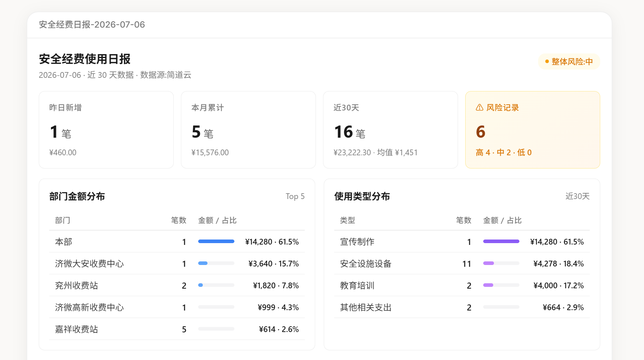The width and height of the screenshot is (644, 360).
Task: Click the 风险记录 card heading
Action: point(503,108)
